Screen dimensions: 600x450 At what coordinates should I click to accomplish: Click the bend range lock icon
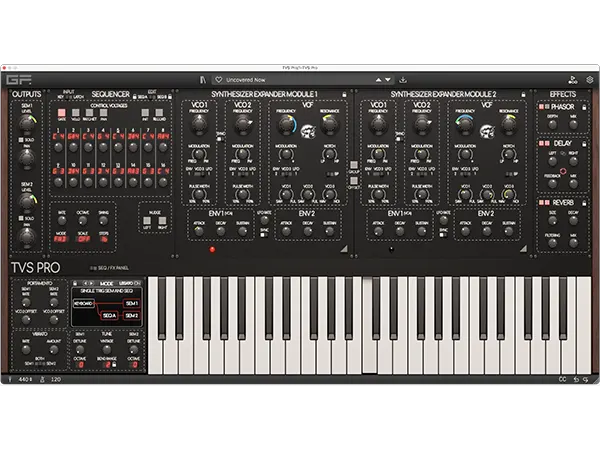(114, 365)
